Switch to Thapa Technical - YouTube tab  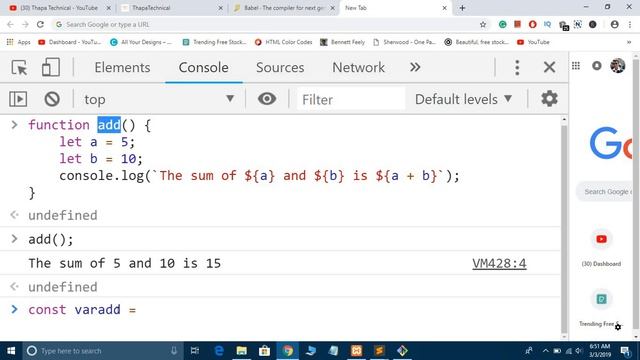tap(59, 8)
